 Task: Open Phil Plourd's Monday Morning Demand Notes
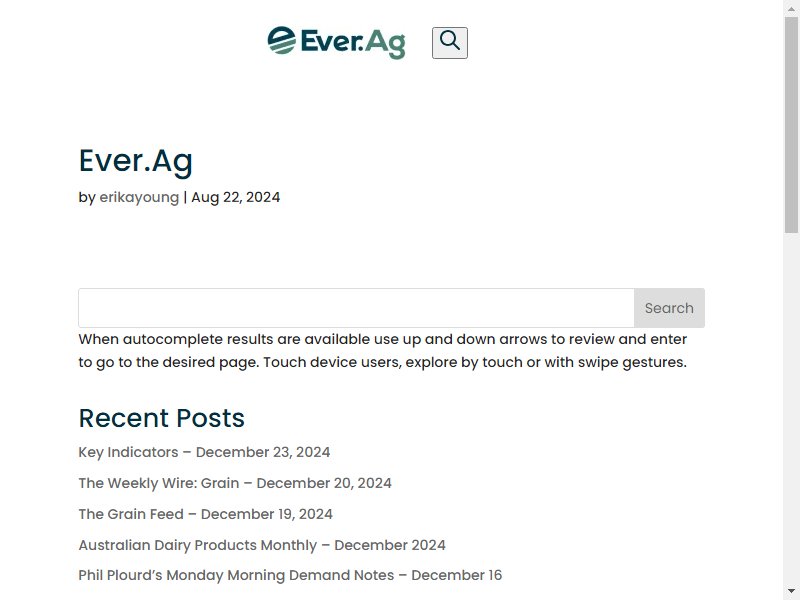point(290,576)
